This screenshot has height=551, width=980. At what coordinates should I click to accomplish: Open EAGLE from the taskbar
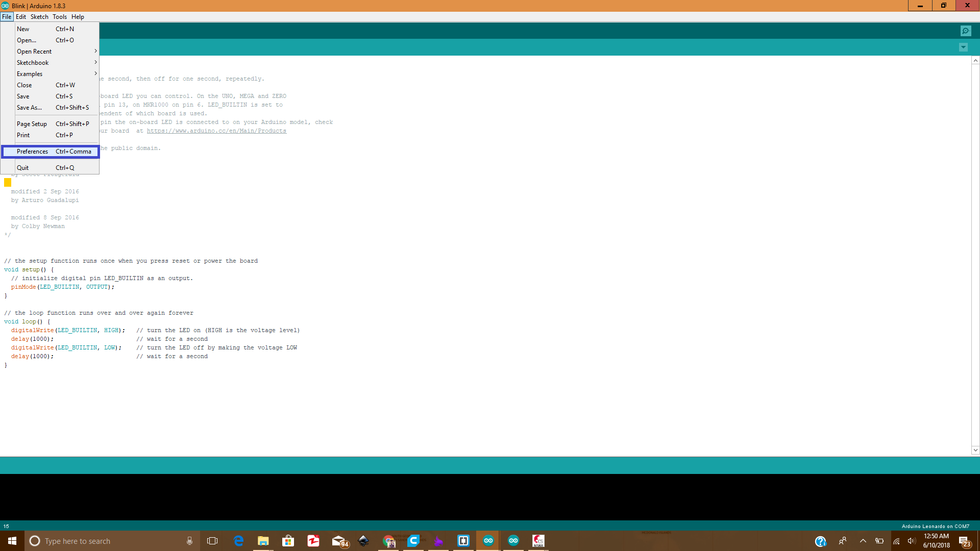(538, 541)
